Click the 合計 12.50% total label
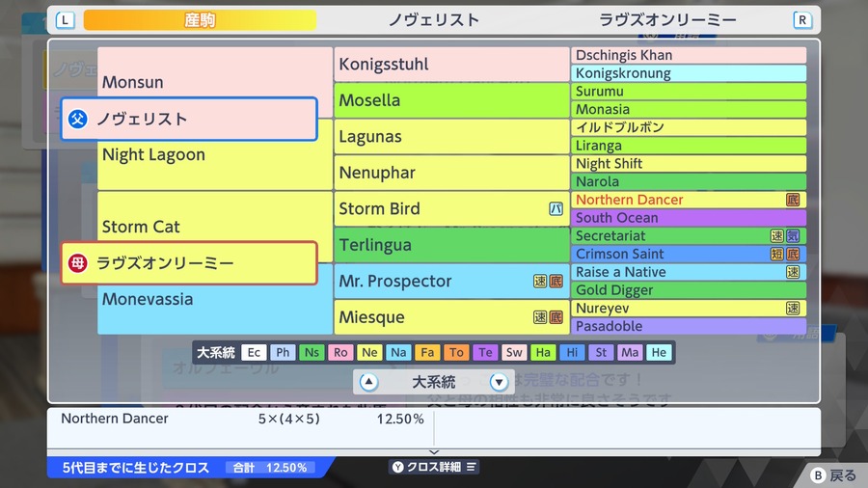The width and height of the screenshot is (868, 488). 270,468
